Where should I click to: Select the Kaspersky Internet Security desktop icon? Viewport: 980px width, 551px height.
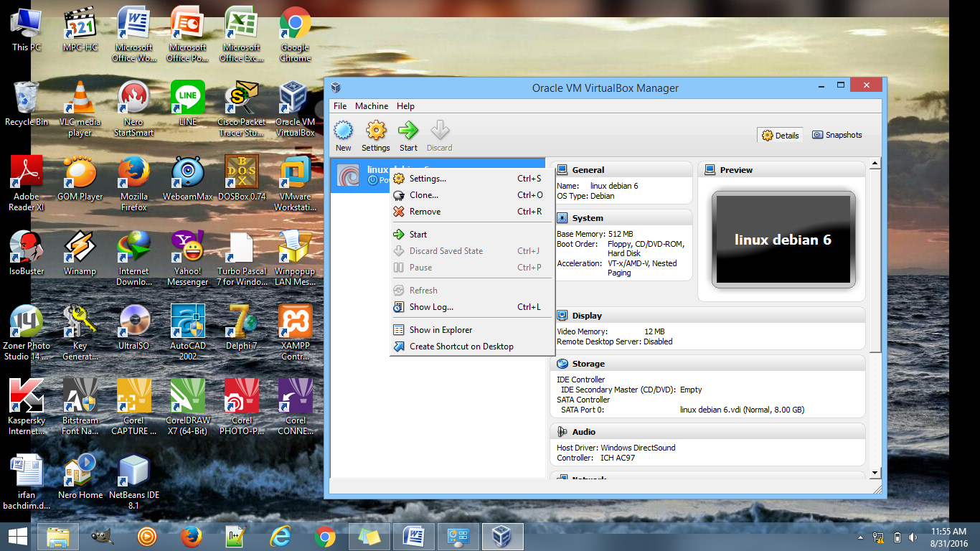point(27,408)
